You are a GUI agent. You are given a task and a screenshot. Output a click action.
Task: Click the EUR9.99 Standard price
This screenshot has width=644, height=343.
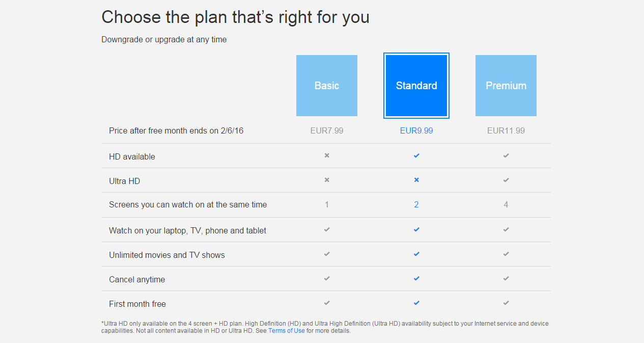tap(416, 130)
